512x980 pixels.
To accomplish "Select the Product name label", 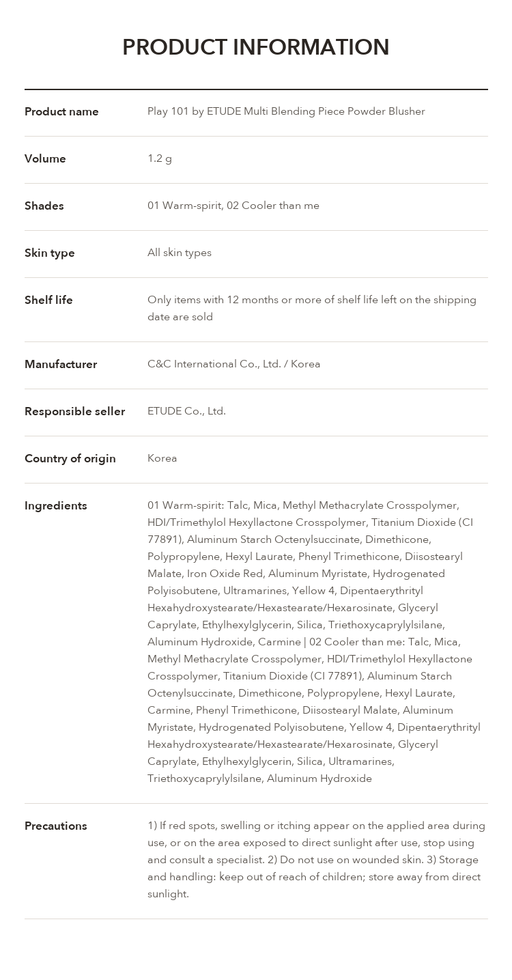I will click(x=61, y=111).
